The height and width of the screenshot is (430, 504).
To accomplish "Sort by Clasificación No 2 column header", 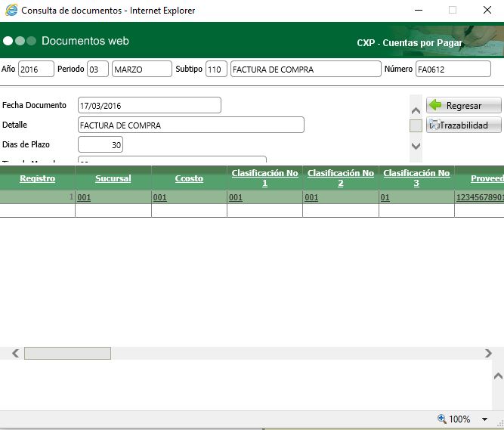I will click(341, 178).
